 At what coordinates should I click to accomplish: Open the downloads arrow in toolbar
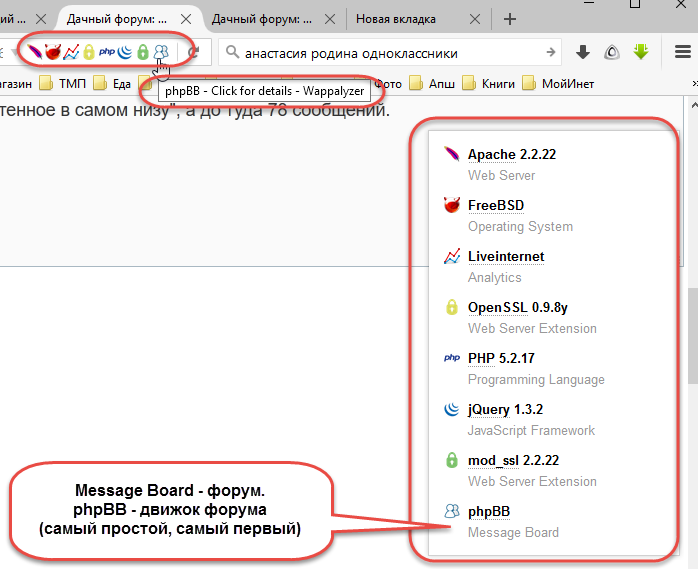583,53
